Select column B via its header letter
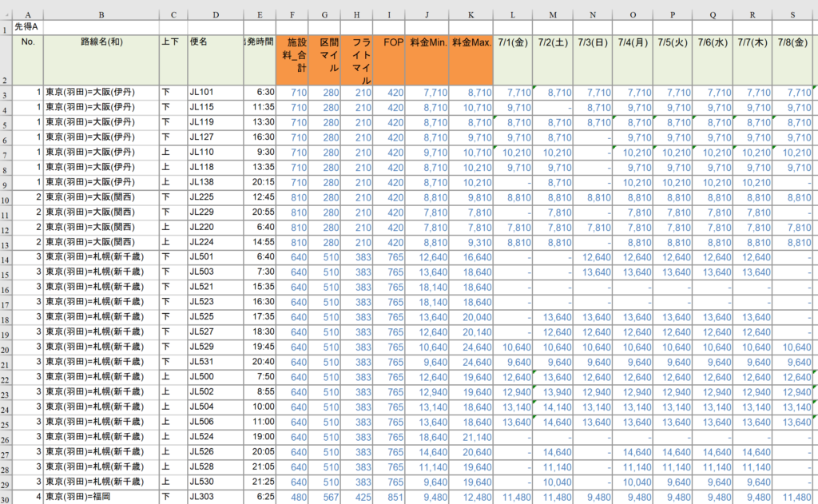The width and height of the screenshot is (818, 504). (101, 14)
